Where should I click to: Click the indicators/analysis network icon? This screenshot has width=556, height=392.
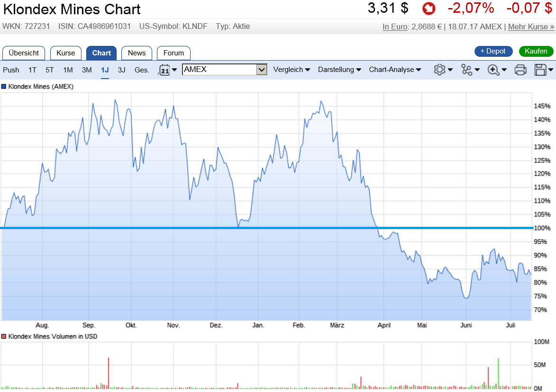click(467, 70)
